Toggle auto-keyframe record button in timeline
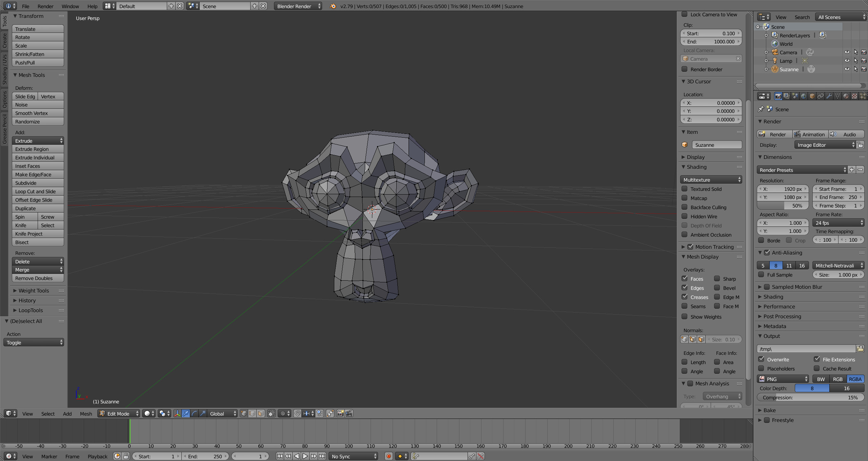This screenshot has height=461, width=868. point(389,456)
